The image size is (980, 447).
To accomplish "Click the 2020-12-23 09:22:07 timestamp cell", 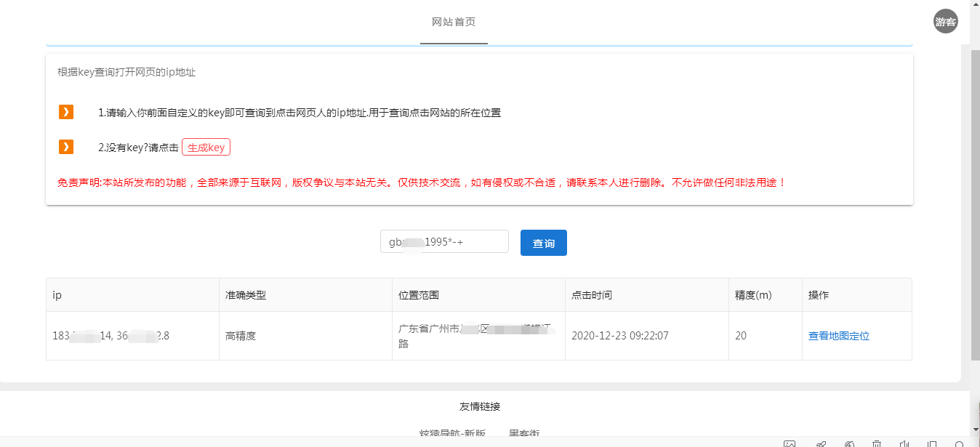I will pos(647,336).
